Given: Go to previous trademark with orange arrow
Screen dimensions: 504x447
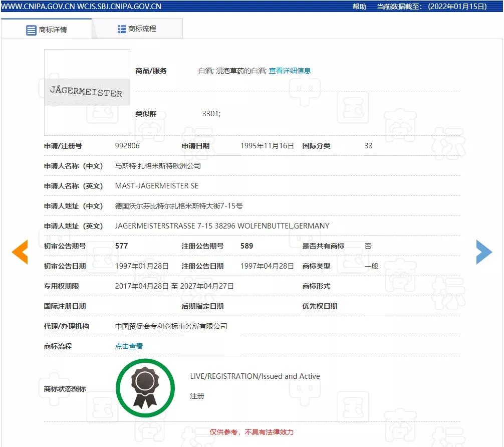Looking at the screenshot, I should [20, 252].
